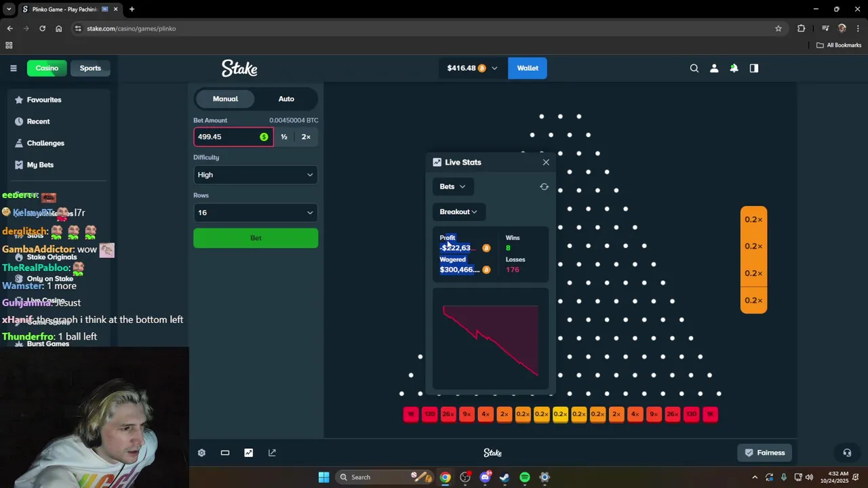Open Spotify from taskbar
The width and height of the screenshot is (868, 488).
click(x=525, y=477)
